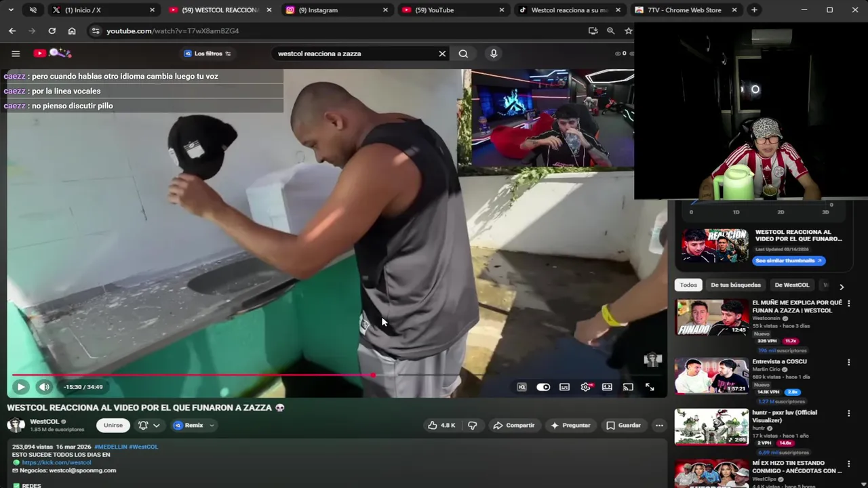Click See similar thumbnails button
The width and height of the screenshot is (868, 488).
click(788, 261)
